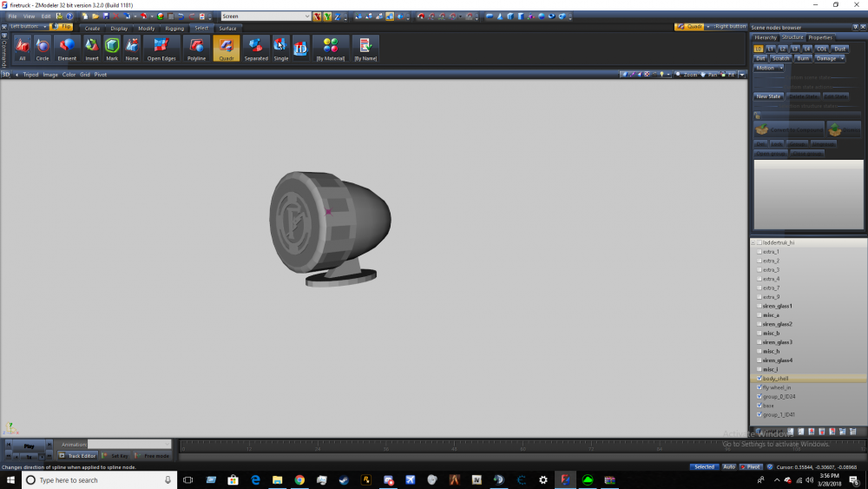The width and height of the screenshot is (868, 489).
Task: Uncheck the body_shell checkbox
Action: 759,378
